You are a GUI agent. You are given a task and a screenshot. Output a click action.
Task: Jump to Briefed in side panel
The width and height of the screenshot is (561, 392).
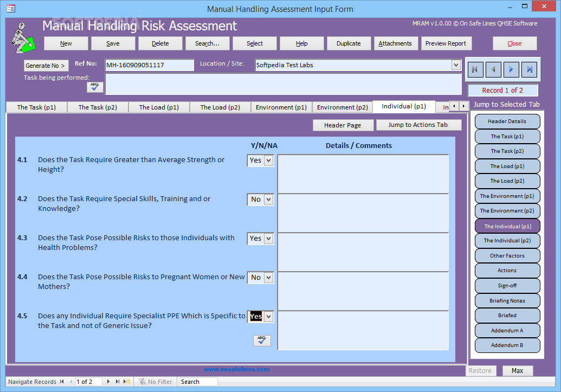click(507, 316)
